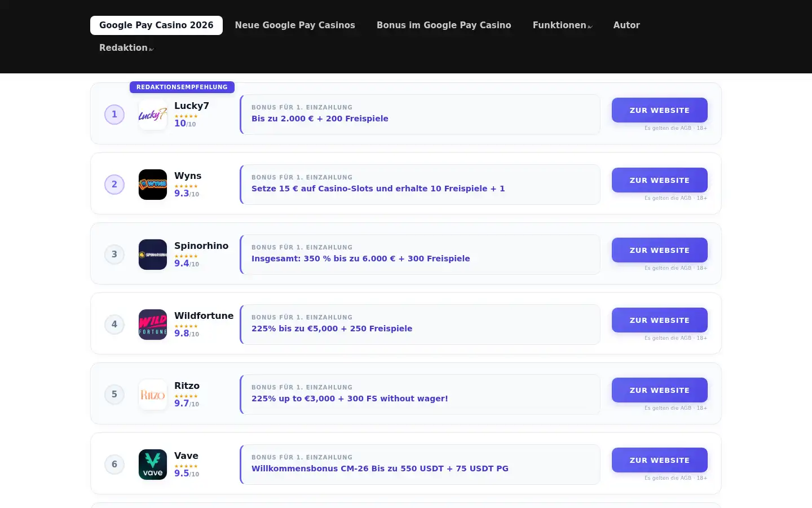
Task: Click the Ritzo casino name
Action: [187, 386]
